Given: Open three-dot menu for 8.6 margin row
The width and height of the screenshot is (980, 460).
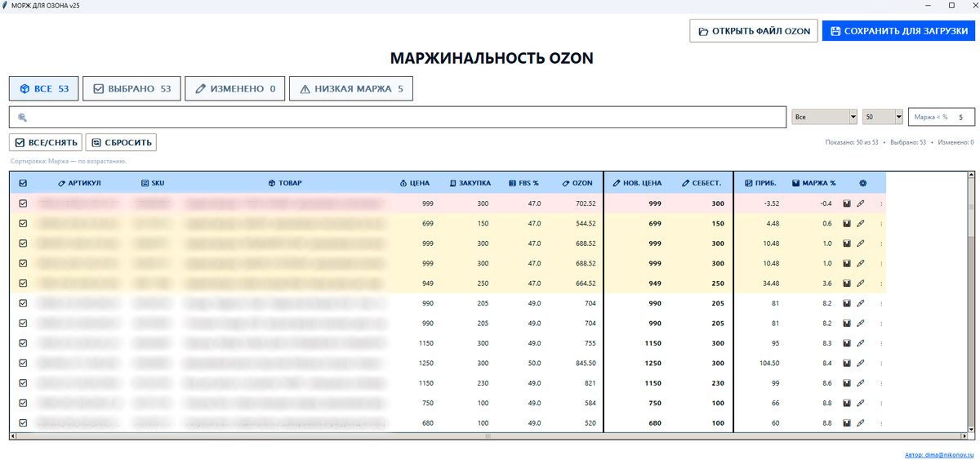Looking at the screenshot, I should tap(880, 382).
